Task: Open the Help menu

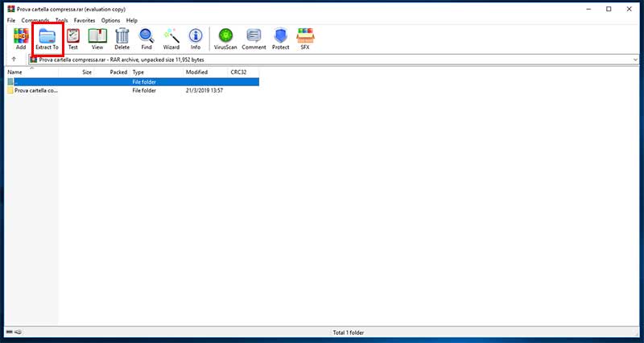Action: 132,20
